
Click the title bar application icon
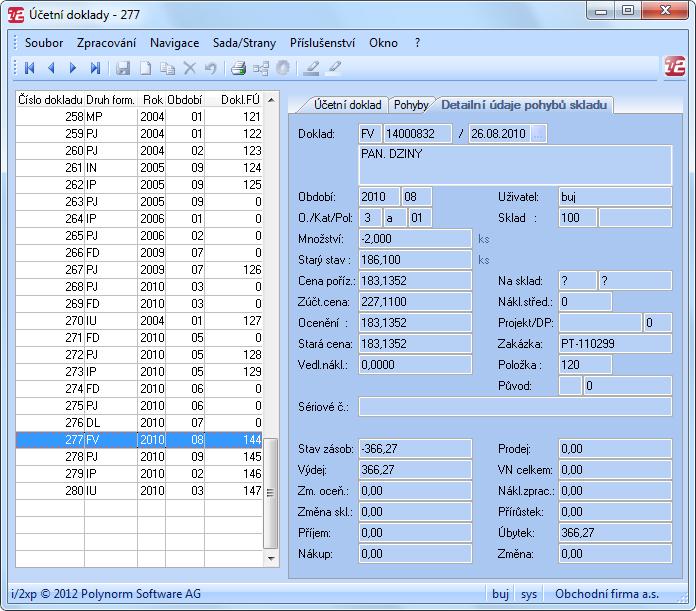coord(16,15)
